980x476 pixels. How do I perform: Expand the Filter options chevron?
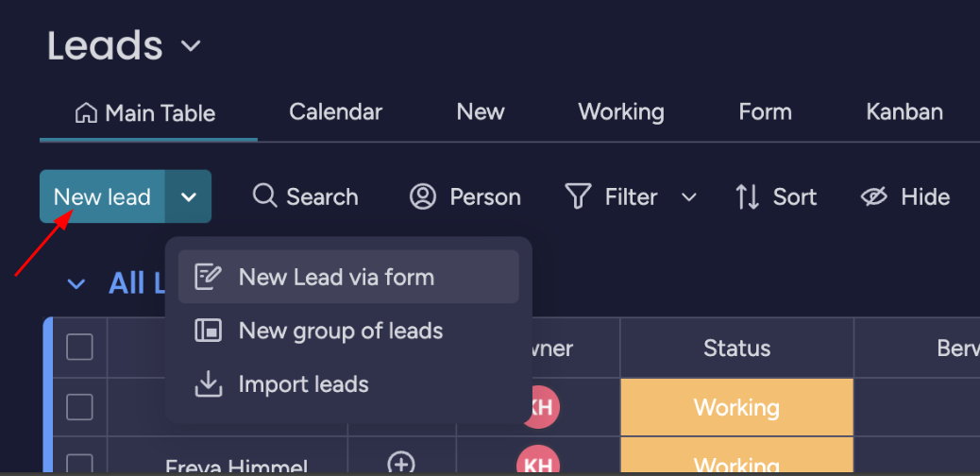pyautogui.click(x=689, y=196)
